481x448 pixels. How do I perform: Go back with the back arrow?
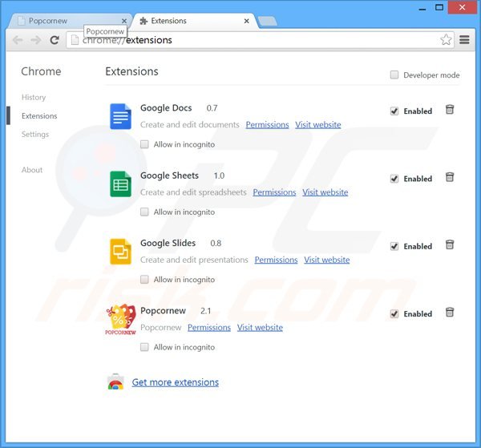(18, 40)
